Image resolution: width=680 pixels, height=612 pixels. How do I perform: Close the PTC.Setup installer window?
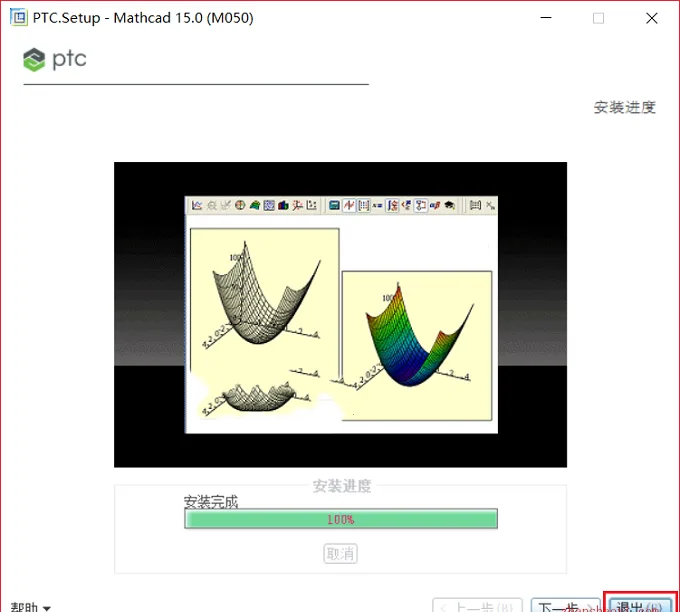(651, 18)
